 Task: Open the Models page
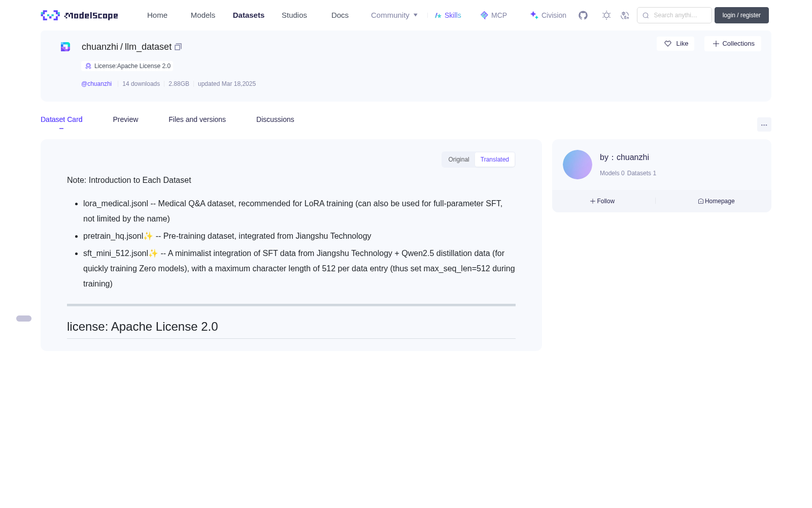click(203, 15)
